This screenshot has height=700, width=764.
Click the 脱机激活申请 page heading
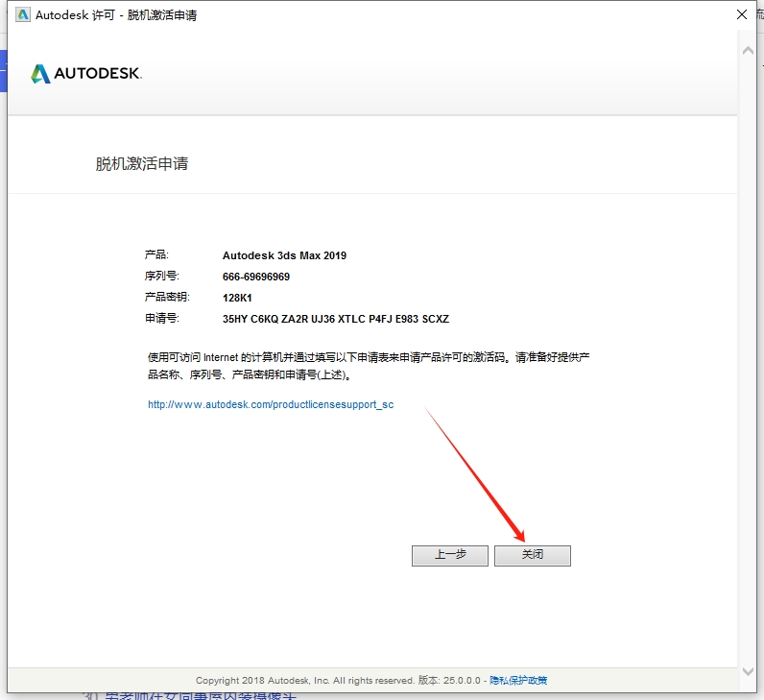pos(142,163)
